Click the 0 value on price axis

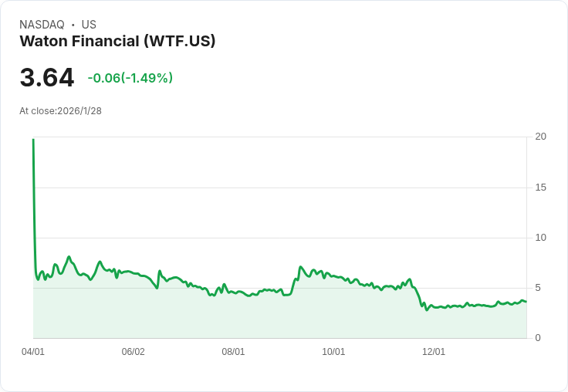pyautogui.click(x=538, y=338)
